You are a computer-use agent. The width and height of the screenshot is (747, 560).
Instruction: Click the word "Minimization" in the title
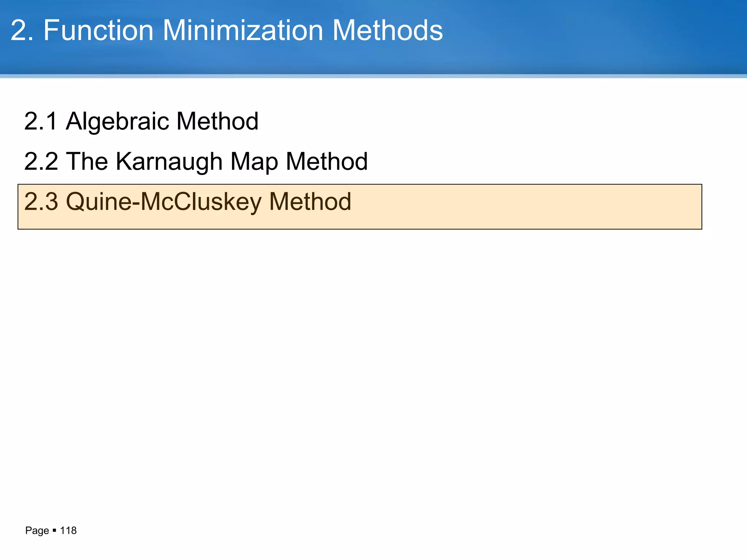pos(243,30)
